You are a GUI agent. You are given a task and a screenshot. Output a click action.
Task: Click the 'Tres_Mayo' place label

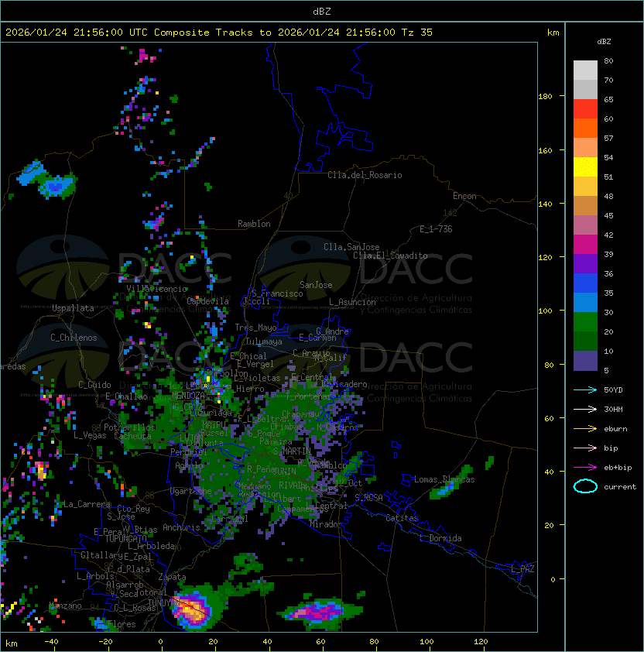(255, 328)
